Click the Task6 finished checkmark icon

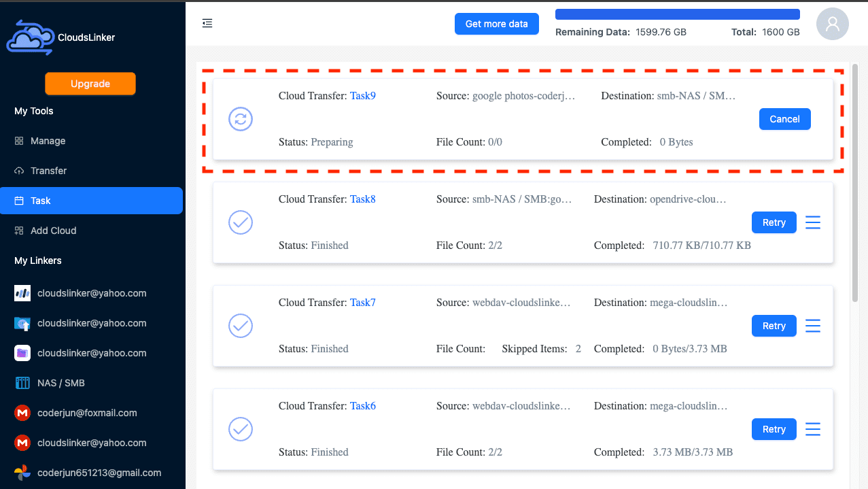[x=241, y=429]
